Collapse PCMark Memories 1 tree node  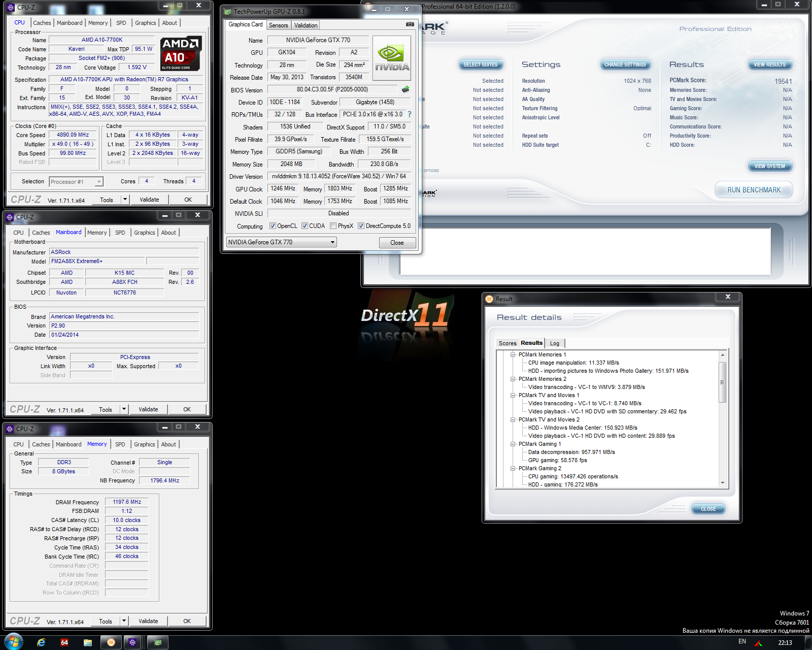coord(513,355)
